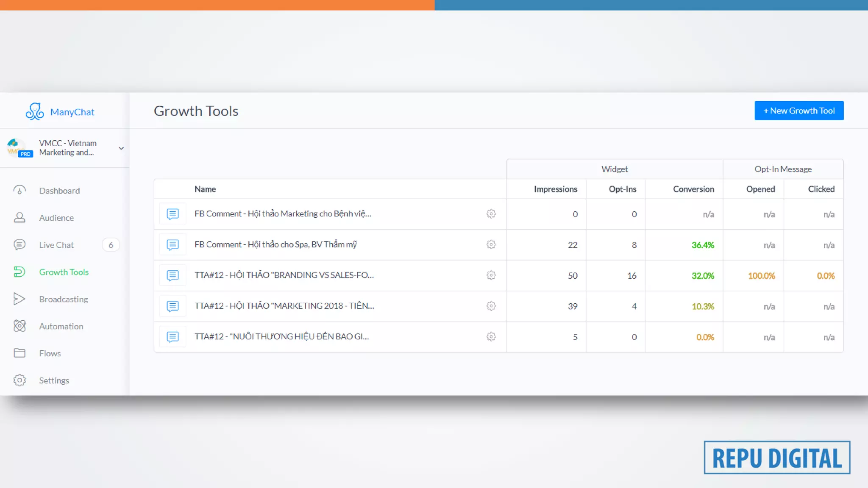Open Dashboard via gauge icon
Image resolution: width=868 pixels, height=488 pixels.
pyautogui.click(x=19, y=190)
